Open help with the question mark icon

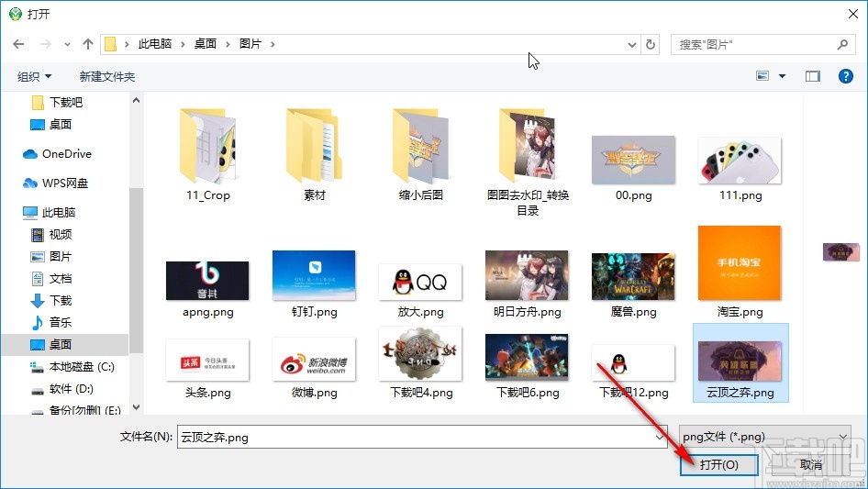click(x=845, y=76)
